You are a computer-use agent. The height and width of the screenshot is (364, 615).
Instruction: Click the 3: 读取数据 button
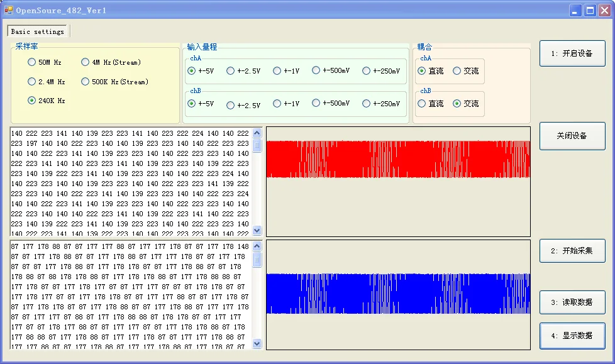pyautogui.click(x=572, y=302)
